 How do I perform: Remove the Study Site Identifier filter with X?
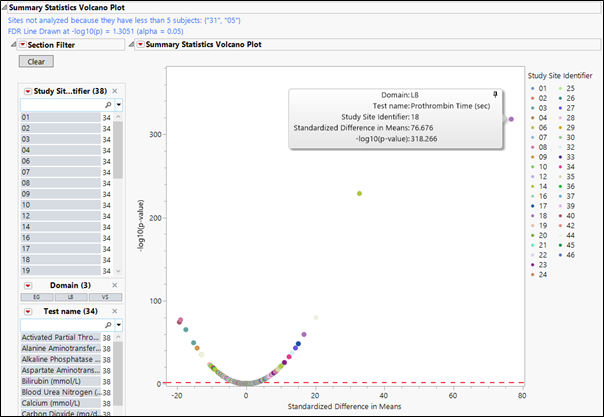[x=115, y=91]
